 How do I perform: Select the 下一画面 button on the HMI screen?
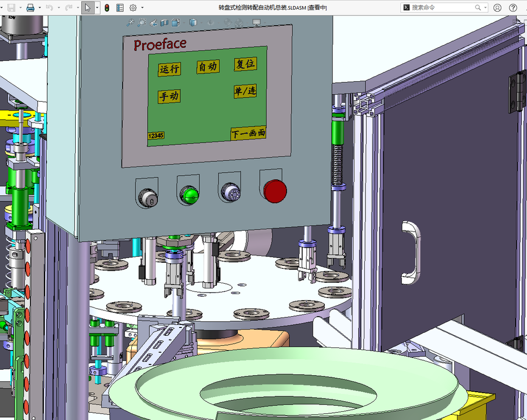(x=248, y=133)
